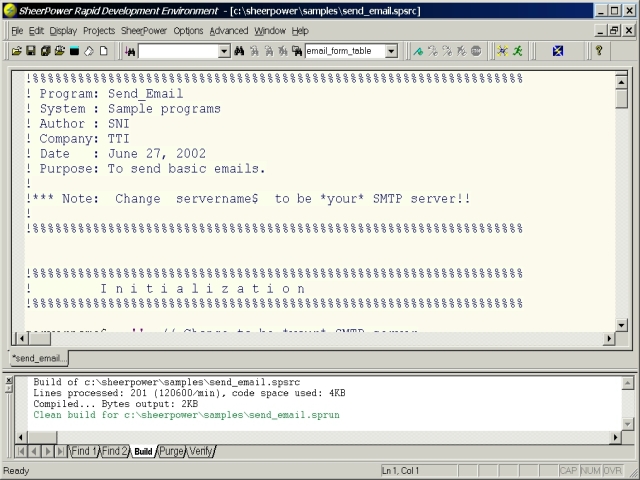Switch to the Purge tab
Viewport: 640px width, 480px height.
tap(171, 451)
